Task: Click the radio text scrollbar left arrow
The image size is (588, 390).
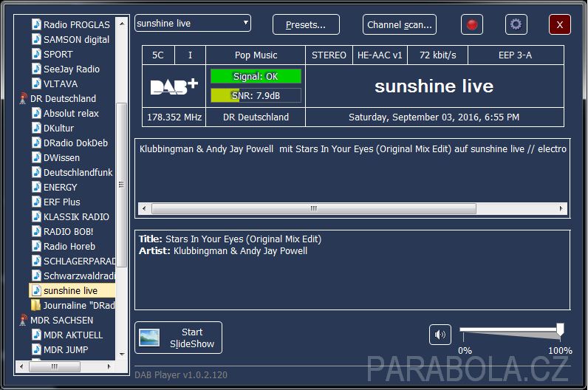Action: click(144, 208)
